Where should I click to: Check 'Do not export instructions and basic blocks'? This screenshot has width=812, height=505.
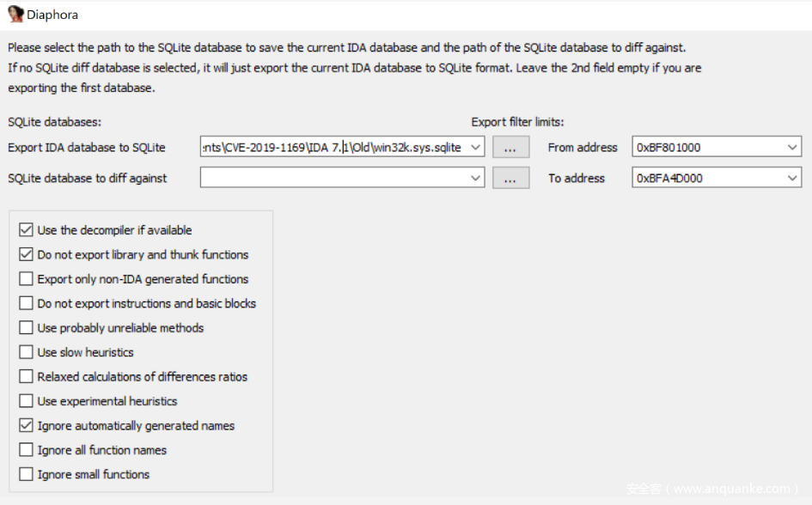[x=27, y=303]
